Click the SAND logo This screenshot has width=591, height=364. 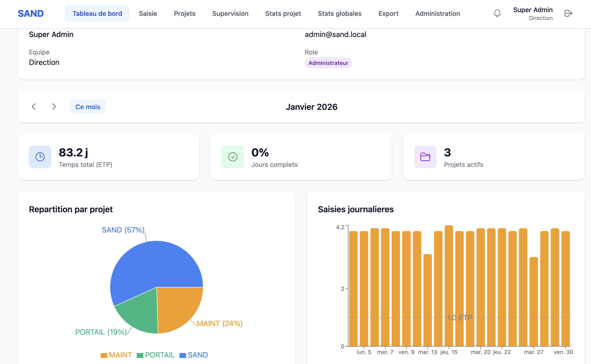coord(31,13)
